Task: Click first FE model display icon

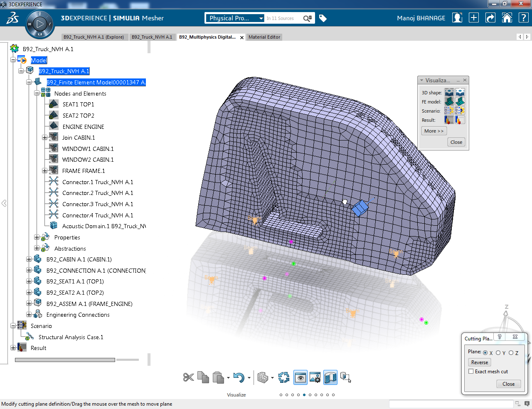Action: click(449, 101)
